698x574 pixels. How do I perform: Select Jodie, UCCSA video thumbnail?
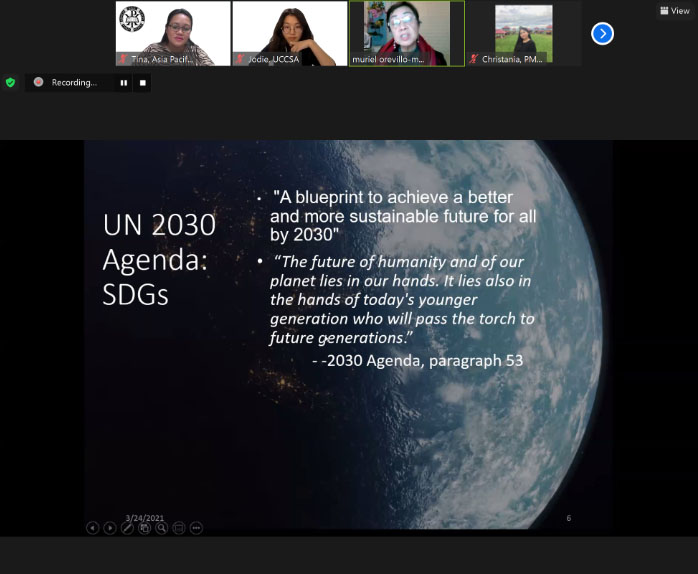[x=290, y=33]
